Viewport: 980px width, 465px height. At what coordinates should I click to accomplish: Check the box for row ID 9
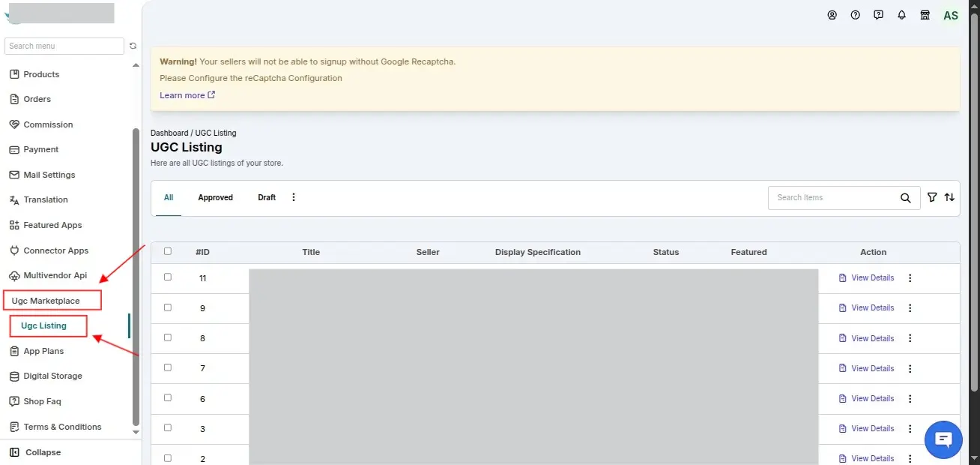(x=168, y=307)
